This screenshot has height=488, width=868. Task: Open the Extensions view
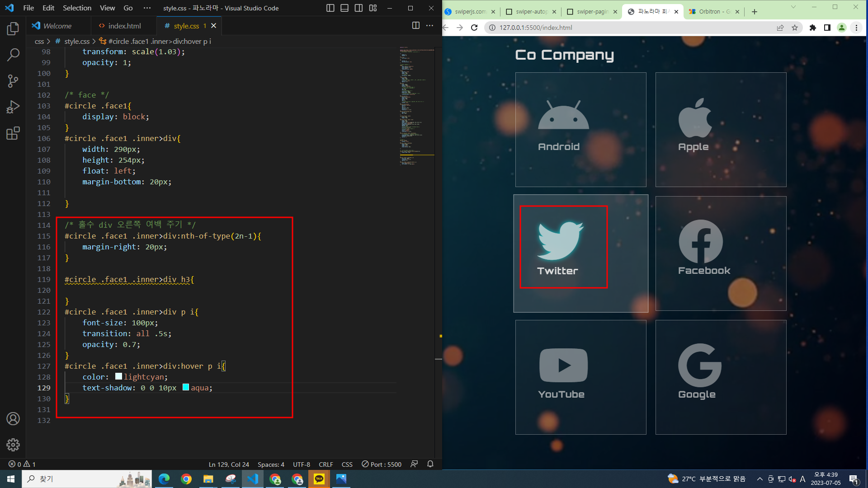[x=13, y=133]
